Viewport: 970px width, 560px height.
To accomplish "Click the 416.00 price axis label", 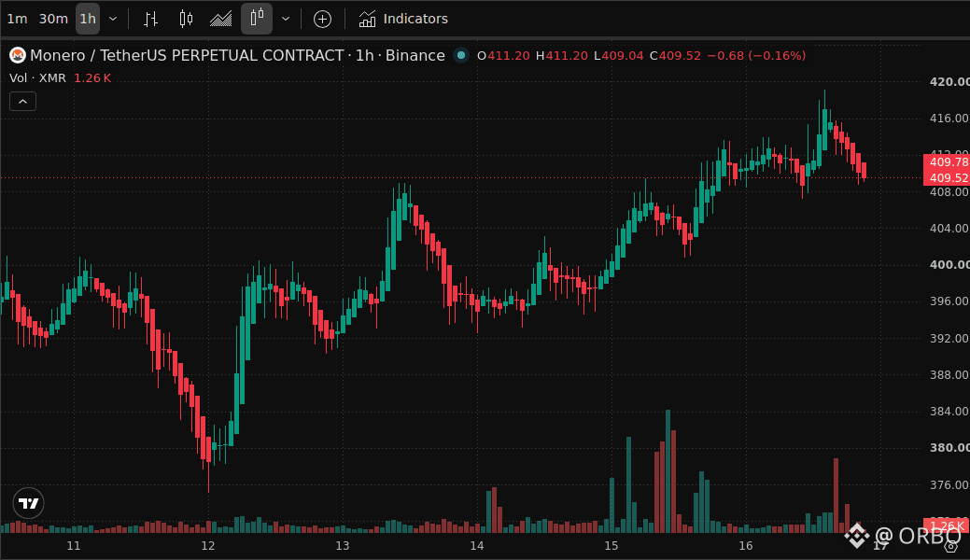I will click(x=949, y=119).
